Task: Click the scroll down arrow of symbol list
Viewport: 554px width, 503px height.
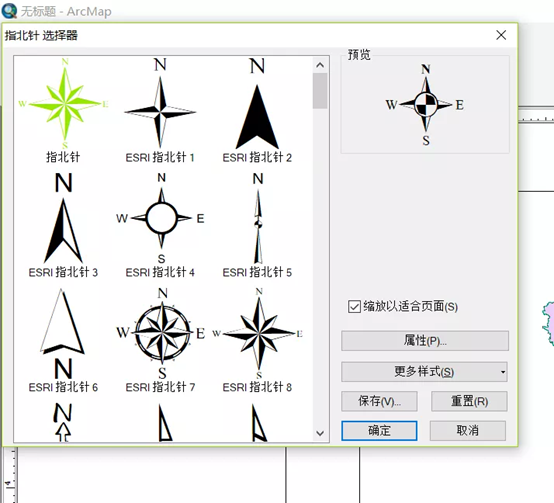Action: click(x=320, y=433)
